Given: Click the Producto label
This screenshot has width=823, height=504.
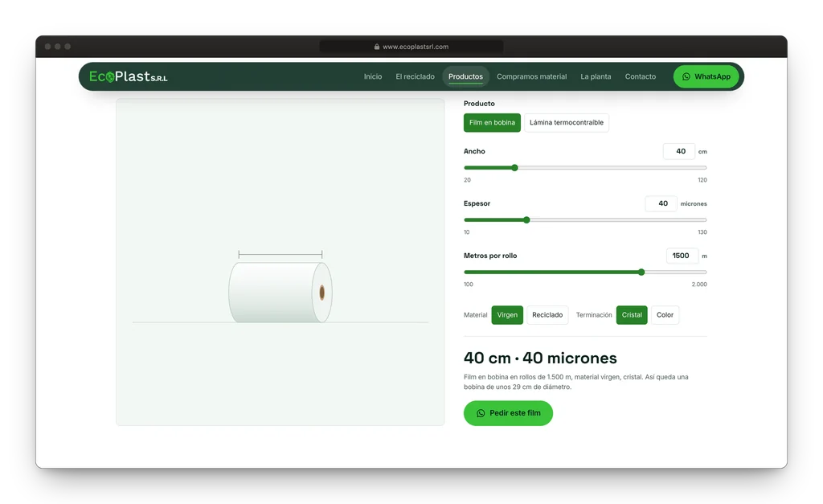Looking at the screenshot, I should [479, 104].
